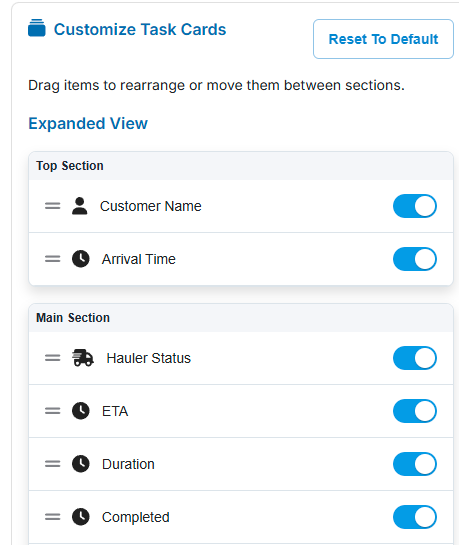Viewport: 459px width, 545px height.
Task: Click the clock icon beside Arrival Time
Action: click(x=81, y=259)
